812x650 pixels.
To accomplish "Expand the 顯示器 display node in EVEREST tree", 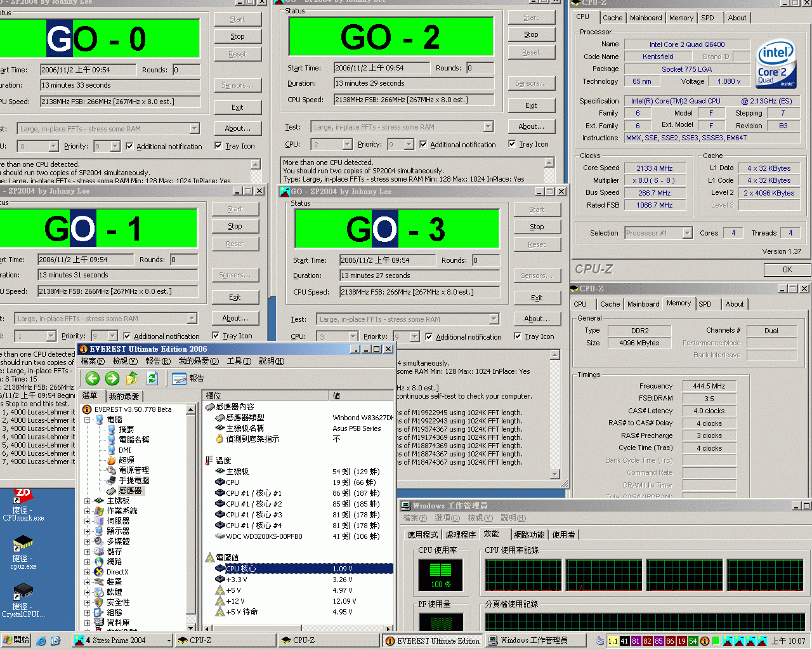I will tap(88, 531).
